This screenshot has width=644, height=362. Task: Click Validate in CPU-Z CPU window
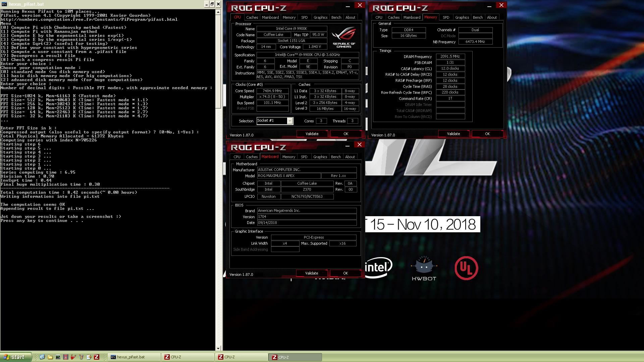tap(312, 134)
